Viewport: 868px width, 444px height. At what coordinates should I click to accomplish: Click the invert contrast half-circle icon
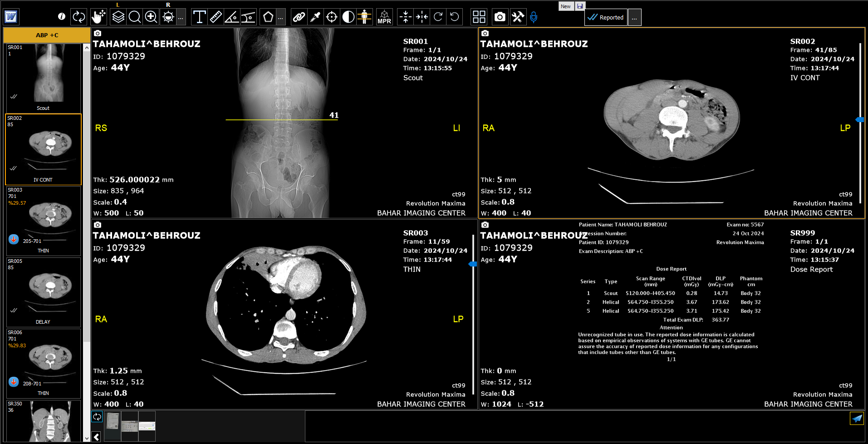point(348,17)
